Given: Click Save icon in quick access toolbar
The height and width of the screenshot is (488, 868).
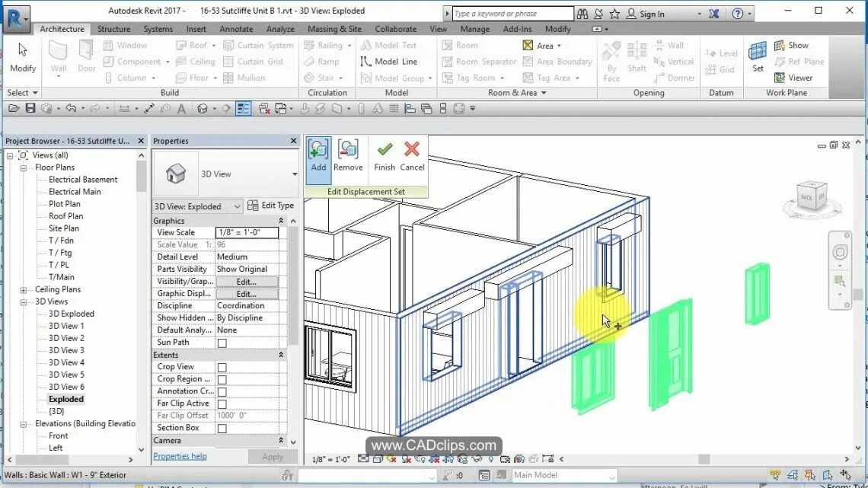Looking at the screenshot, I should (x=30, y=108).
